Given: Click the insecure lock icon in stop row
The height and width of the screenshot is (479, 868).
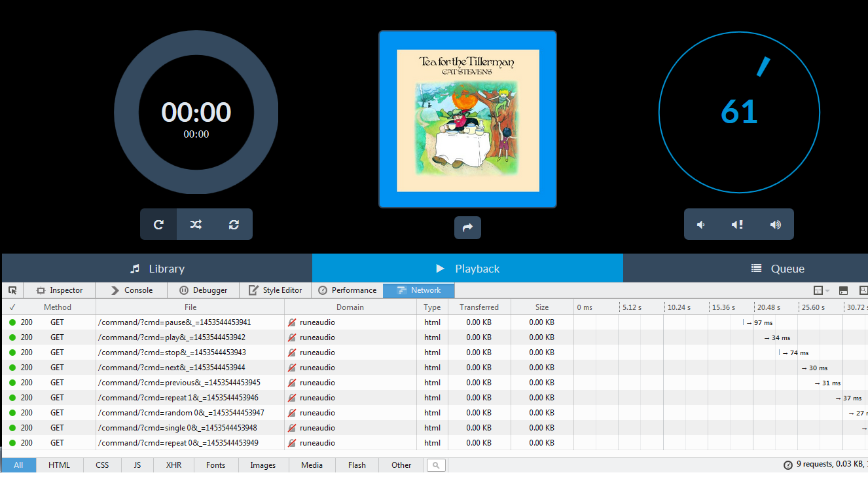Looking at the screenshot, I should pyautogui.click(x=292, y=353).
